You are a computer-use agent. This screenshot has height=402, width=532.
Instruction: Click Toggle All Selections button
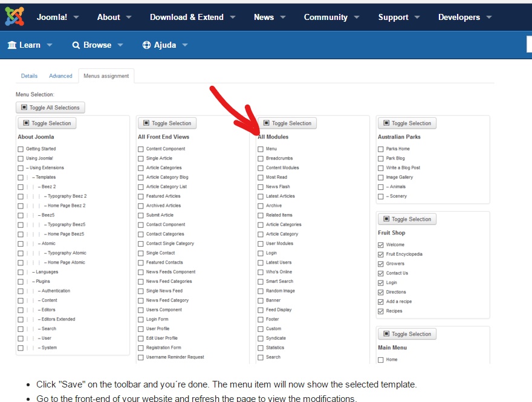tap(50, 108)
